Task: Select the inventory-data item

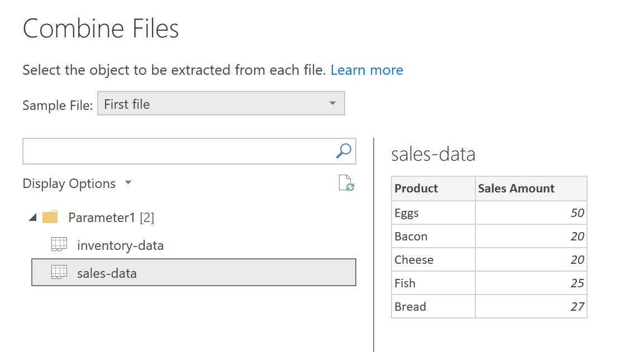Action: click(x=120, y=245)
